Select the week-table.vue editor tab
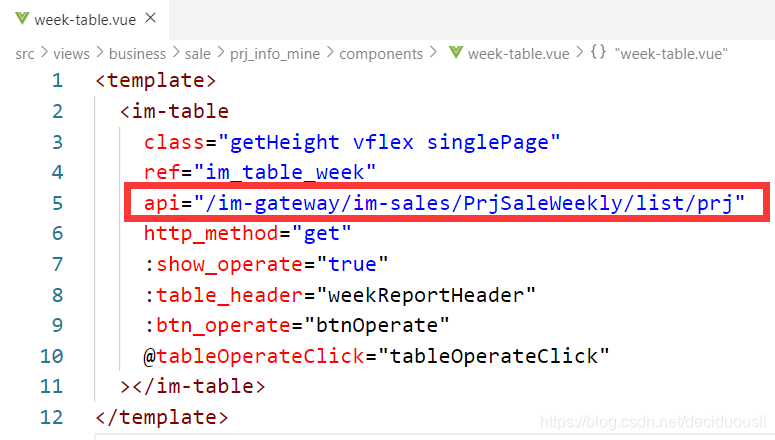The height and width of the screenshot is (440, 775). [x=85, y=20]
